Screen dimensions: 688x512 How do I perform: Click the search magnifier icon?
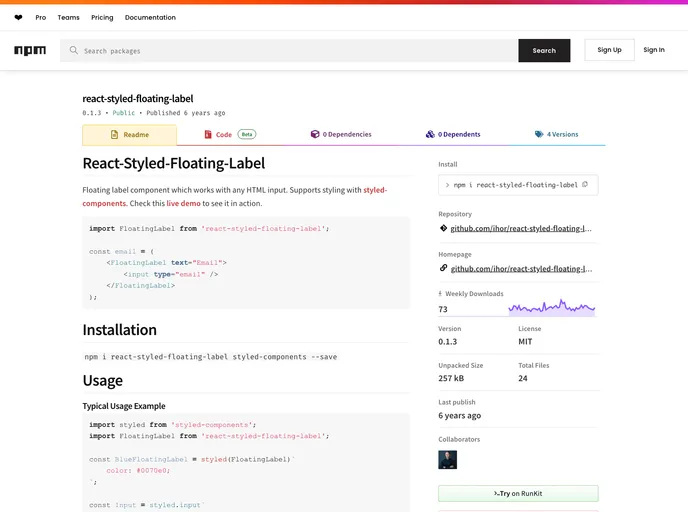point(74,50)
